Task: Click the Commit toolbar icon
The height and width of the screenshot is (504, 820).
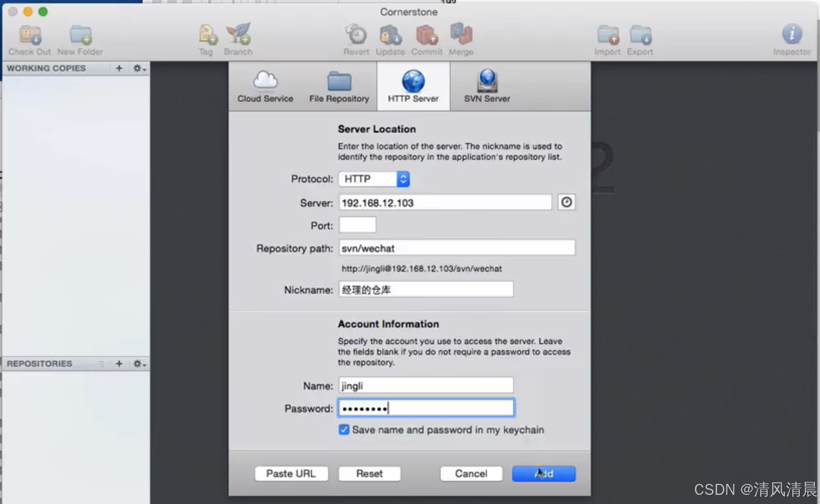Action: click(427, 35)
